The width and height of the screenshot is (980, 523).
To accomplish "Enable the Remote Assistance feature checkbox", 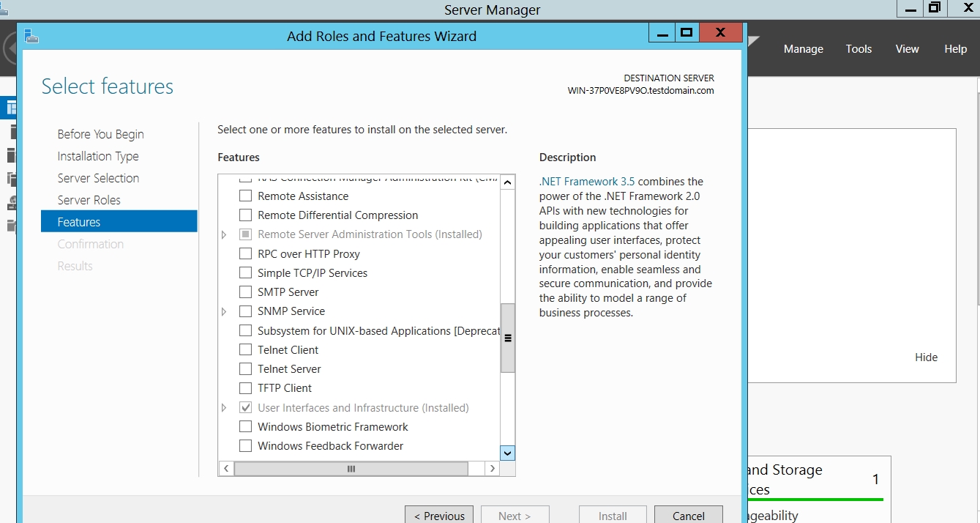I will [245, 196].
